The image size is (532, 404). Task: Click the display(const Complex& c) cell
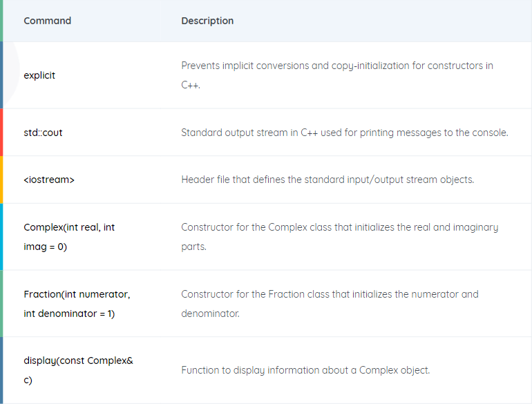(x=78, y=370)
